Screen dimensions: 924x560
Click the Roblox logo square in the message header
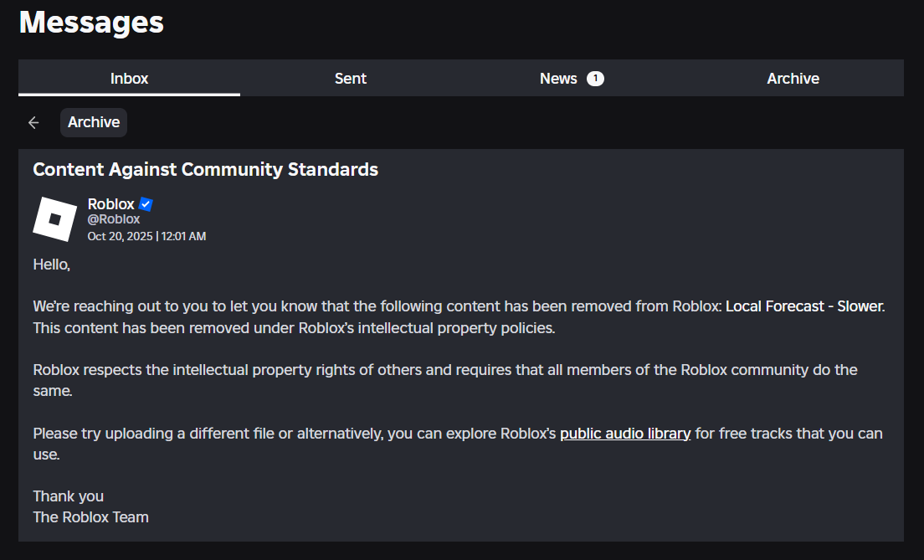[54, 218]
